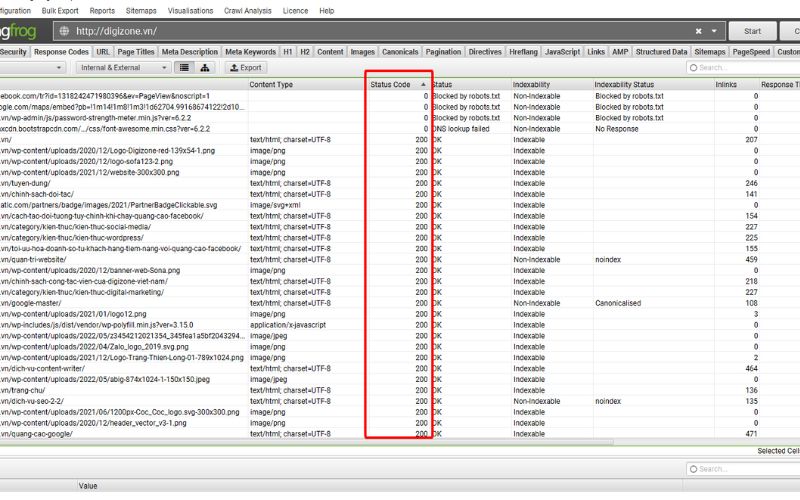This screenshot has width=800, height=500.
Task: Open the Structured Data tab
Action: [x=661, y=52]
